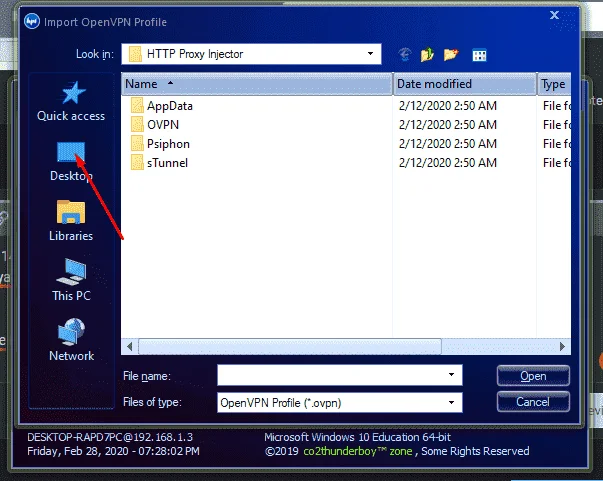Screen dimensions: 603x481
Task: Select This PC in the sidebar
Action: point(71,280)
